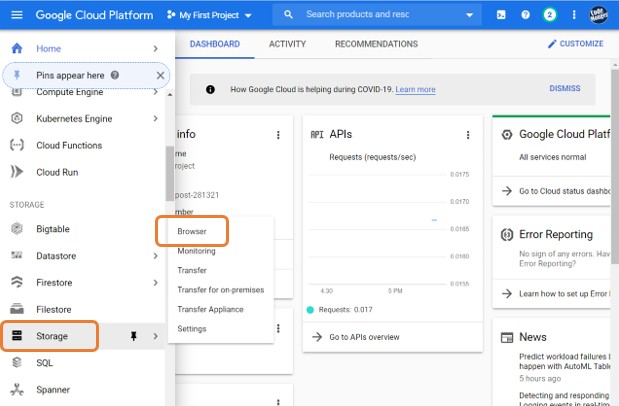The image size is (619, 406).
Task: Click the Spanner icon
Action: 17,389
